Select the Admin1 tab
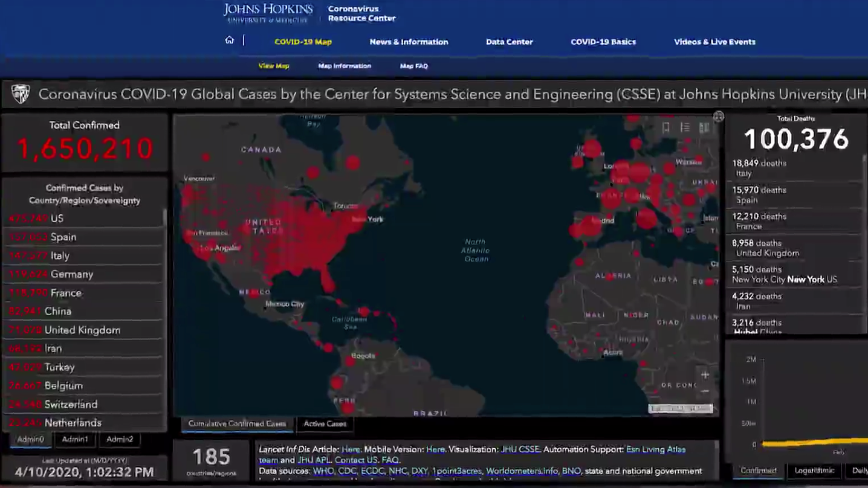Screen dimensions: 868x488 pyautogui.click(x=75, y=440)
